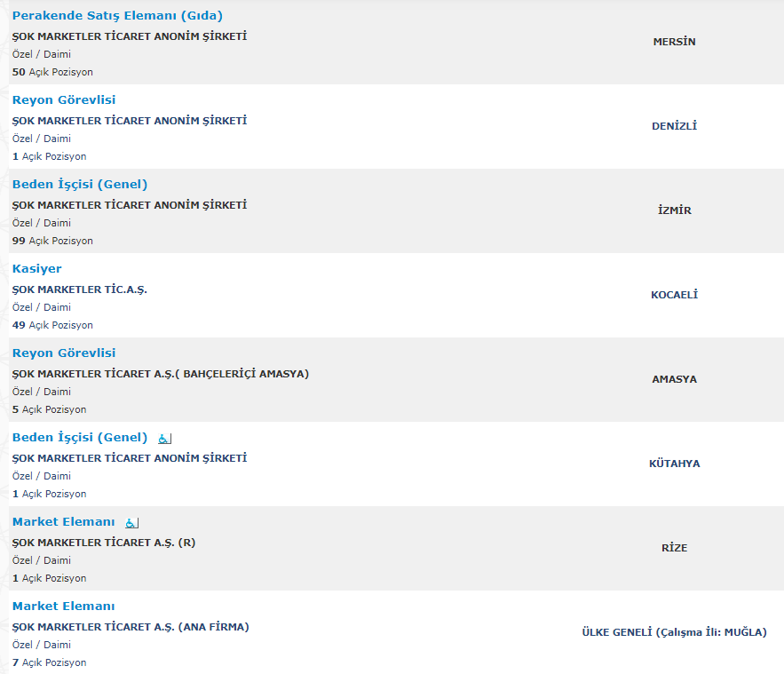Click the ŞOK MARKETLER TİC.A.Ş. company name
This screenshot has height=674, width=784.
pyautogui.click(x=80, y=289)
